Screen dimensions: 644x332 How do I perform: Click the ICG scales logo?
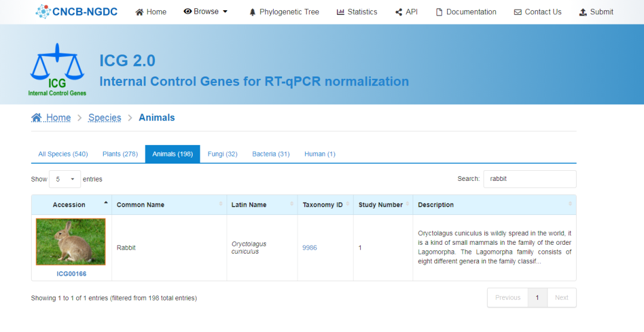coord(57,69)
